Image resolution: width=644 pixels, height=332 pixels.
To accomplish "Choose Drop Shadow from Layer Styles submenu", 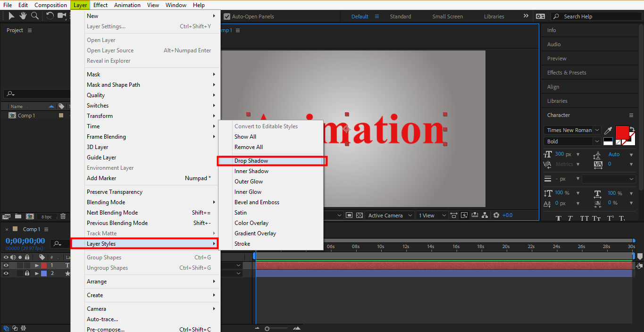I will [x=251, y=161].
